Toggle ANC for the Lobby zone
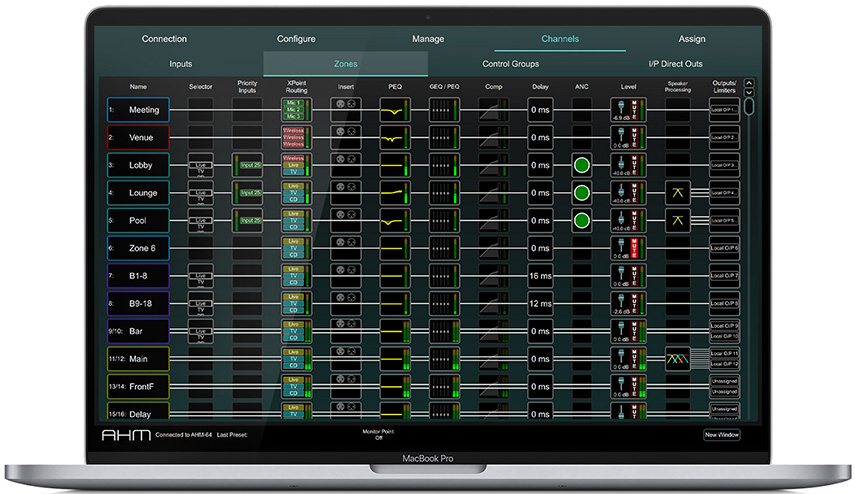855x494 pixels. coord(582,165)
